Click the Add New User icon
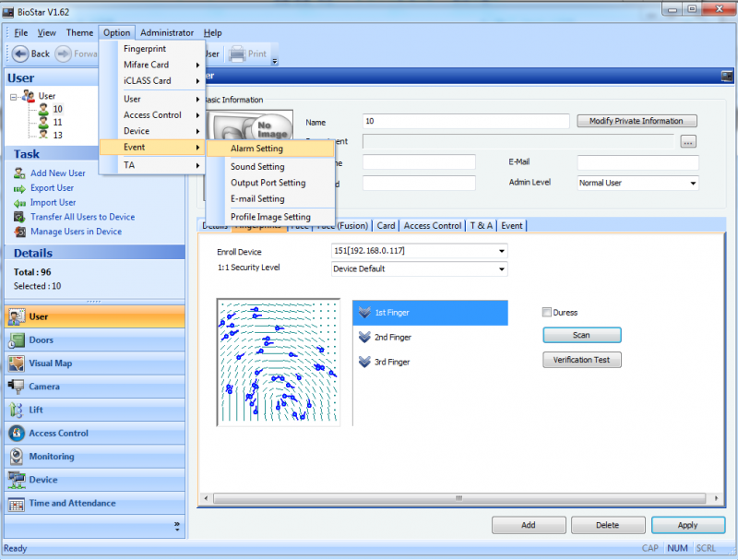The width and height of the screenshot is (738, 560). tap(19, 173)
